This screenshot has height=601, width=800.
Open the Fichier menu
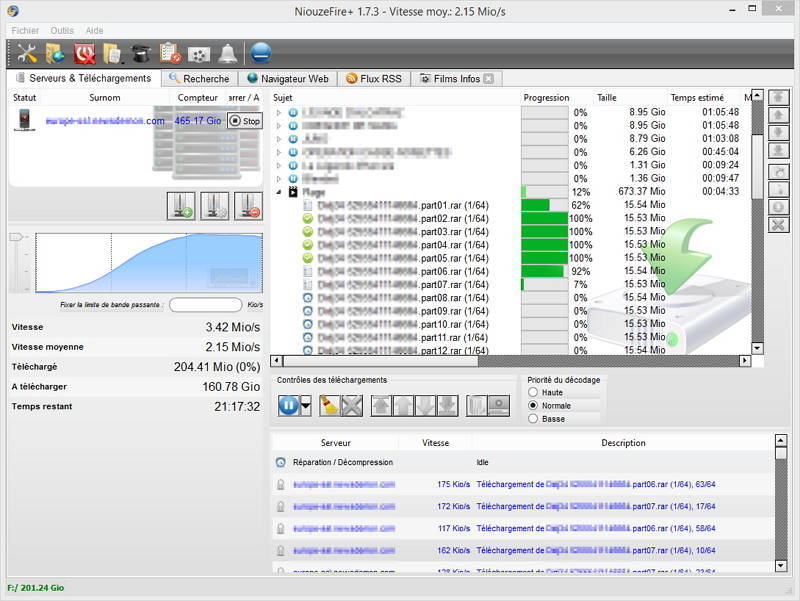(x=25, y=31)
